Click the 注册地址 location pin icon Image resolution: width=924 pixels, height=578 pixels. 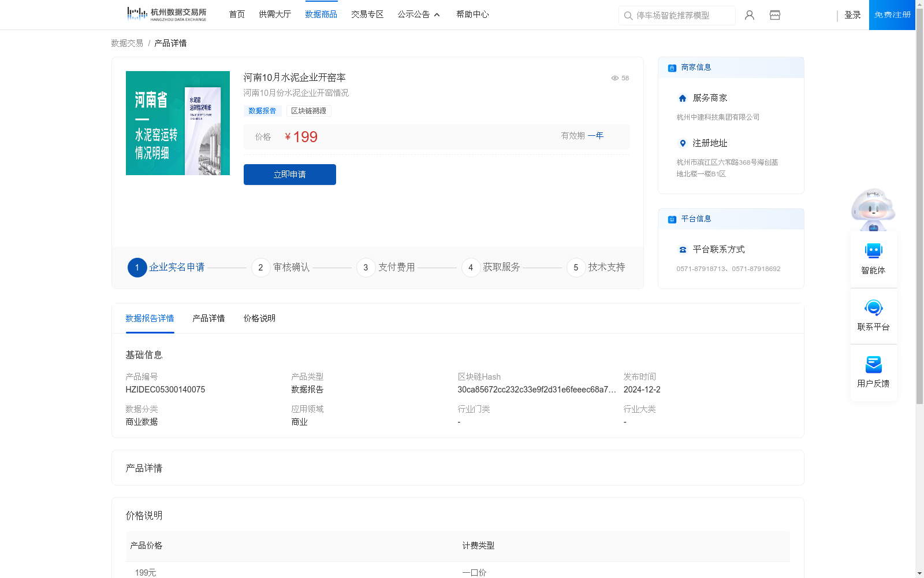click(x=683, y=143)
